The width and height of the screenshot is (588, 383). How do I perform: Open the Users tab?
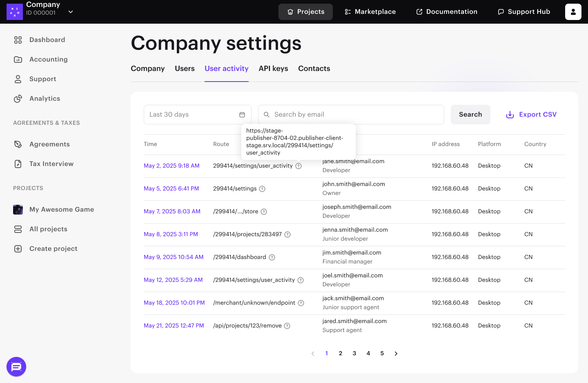(185, 69)
